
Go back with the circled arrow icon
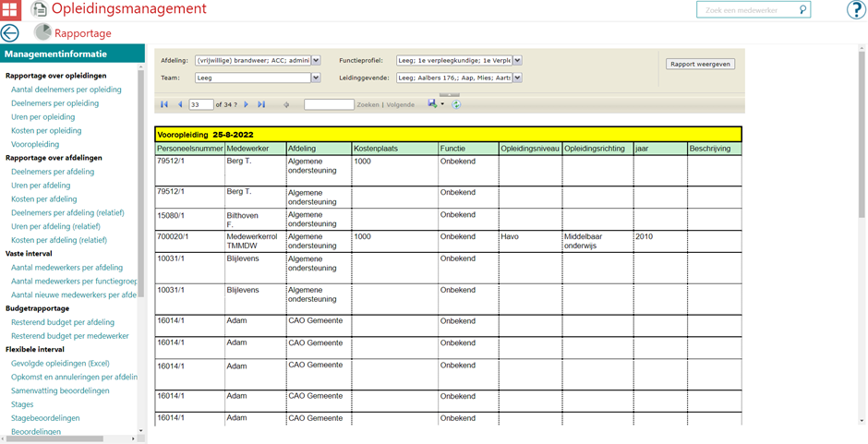pyautogui.click(x=9, y=33)
